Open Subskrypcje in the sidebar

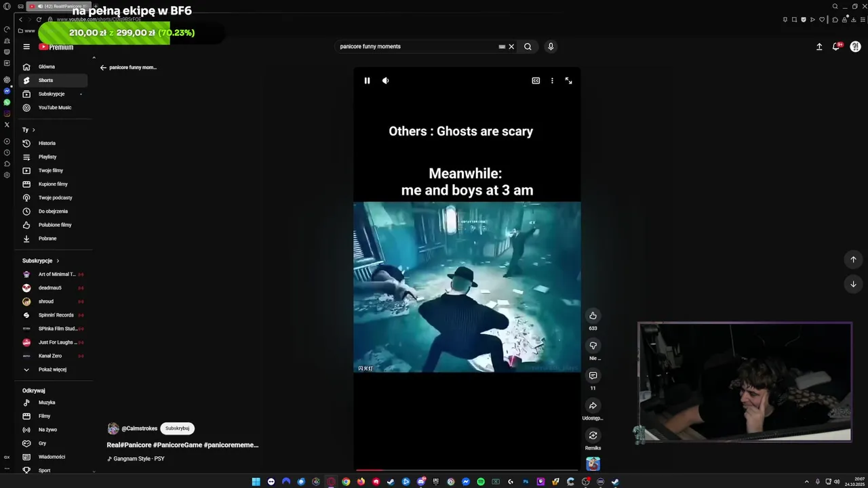53,94
